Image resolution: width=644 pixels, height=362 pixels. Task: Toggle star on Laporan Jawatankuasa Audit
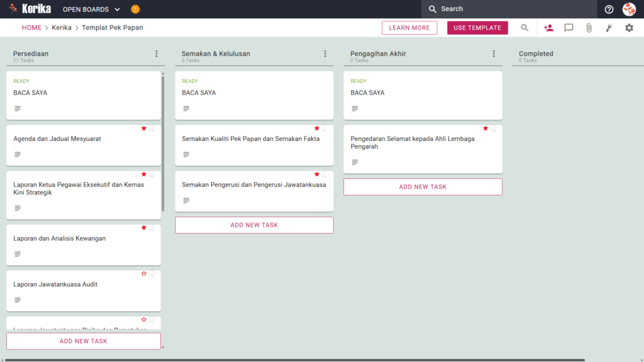(x=144, y=274)
